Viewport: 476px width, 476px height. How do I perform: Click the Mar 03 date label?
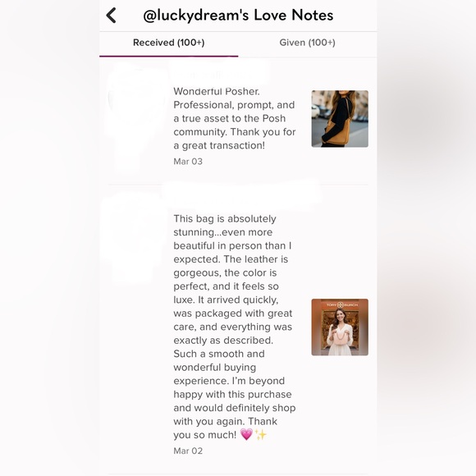coord(188,162)
